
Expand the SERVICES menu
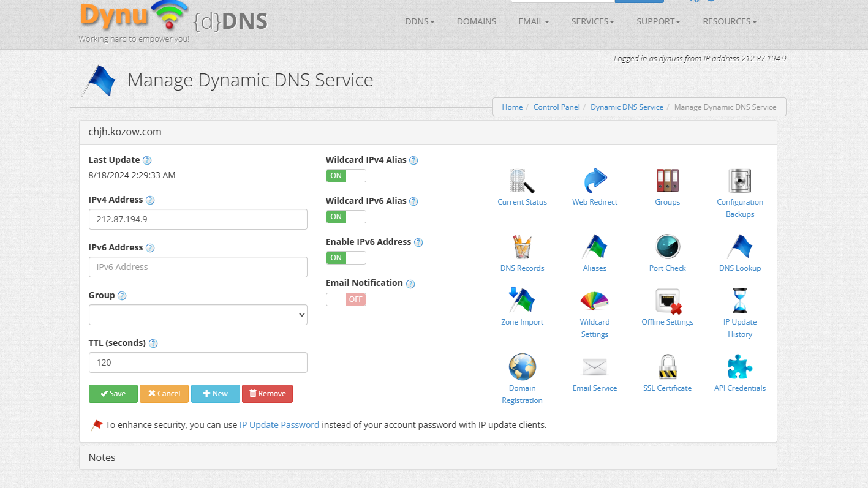(592, 21)
